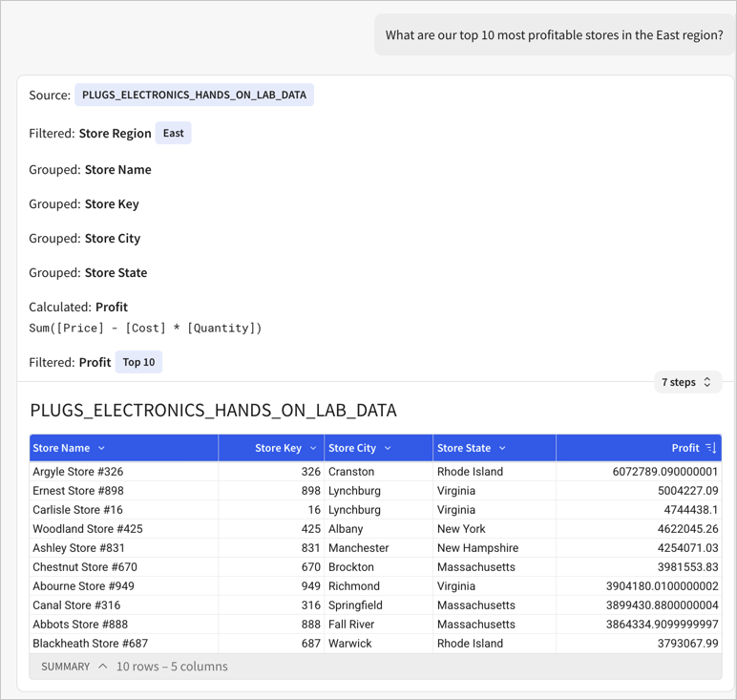This screenshot has height=700, width=737.
Task: Select the Profit column header
Action: click(x=639, y=448)
